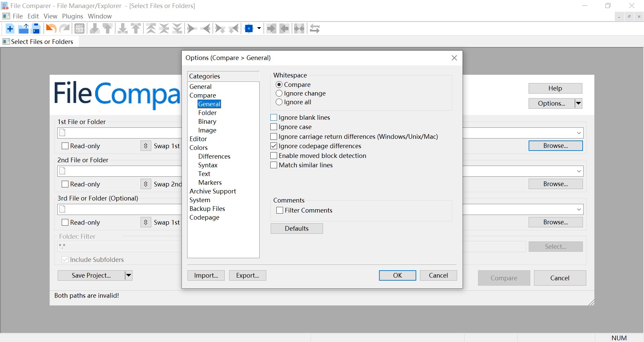
Task: Click the orange Undo toolbar icon
Action: pos(51,29)
